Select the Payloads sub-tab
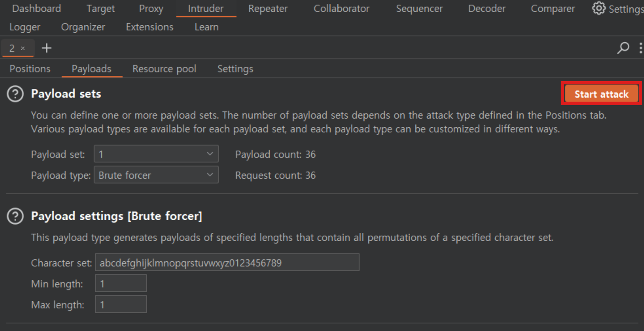The height and width of the screenshot is (331, 644). pos(92,69)
